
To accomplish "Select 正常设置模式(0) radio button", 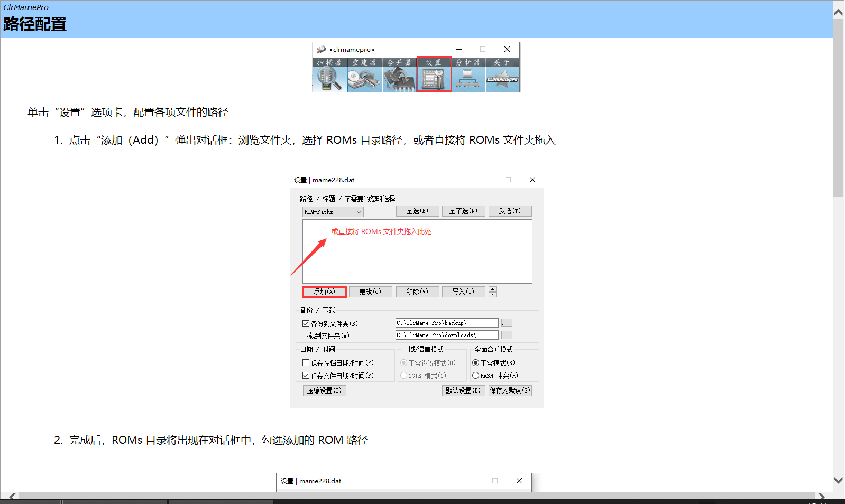I will click(x=404, y=363).
